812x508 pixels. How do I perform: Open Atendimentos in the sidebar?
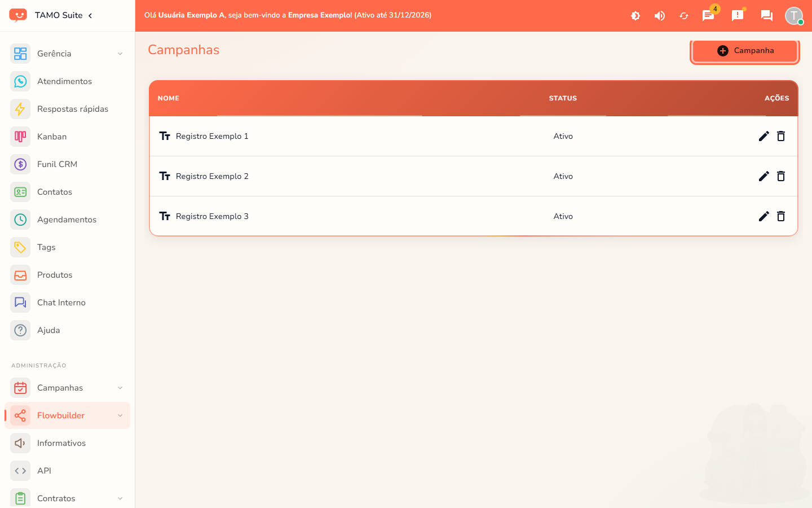68,81
